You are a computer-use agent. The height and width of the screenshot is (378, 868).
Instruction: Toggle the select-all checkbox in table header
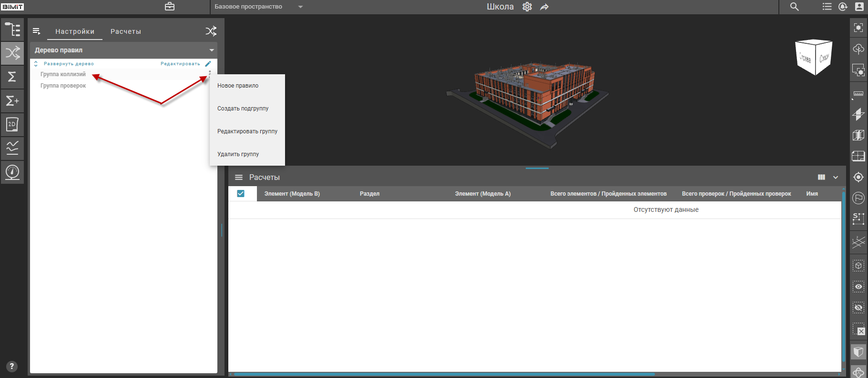tap(241, 194)
